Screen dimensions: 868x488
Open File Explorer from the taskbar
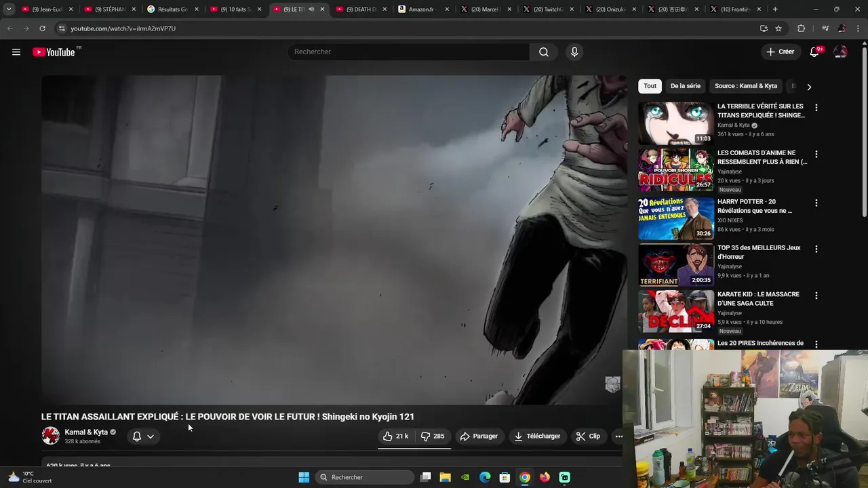point(445,477)
